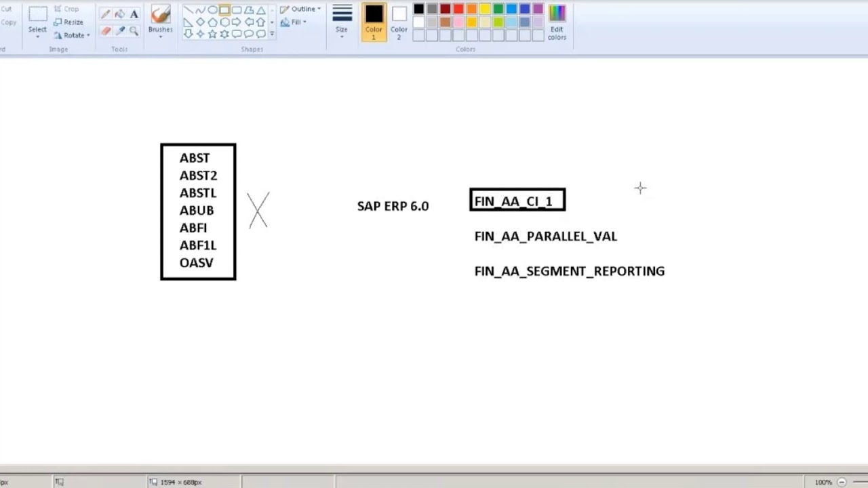This screenshot has height=488, width=868.
Task: Choose the Diamond shape
Action: pos(200,22)
